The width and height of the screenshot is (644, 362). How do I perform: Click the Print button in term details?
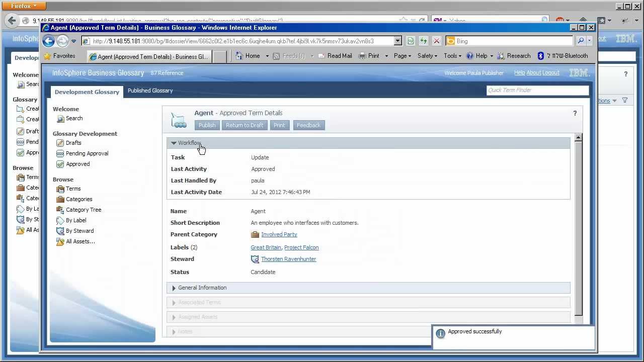279,125
